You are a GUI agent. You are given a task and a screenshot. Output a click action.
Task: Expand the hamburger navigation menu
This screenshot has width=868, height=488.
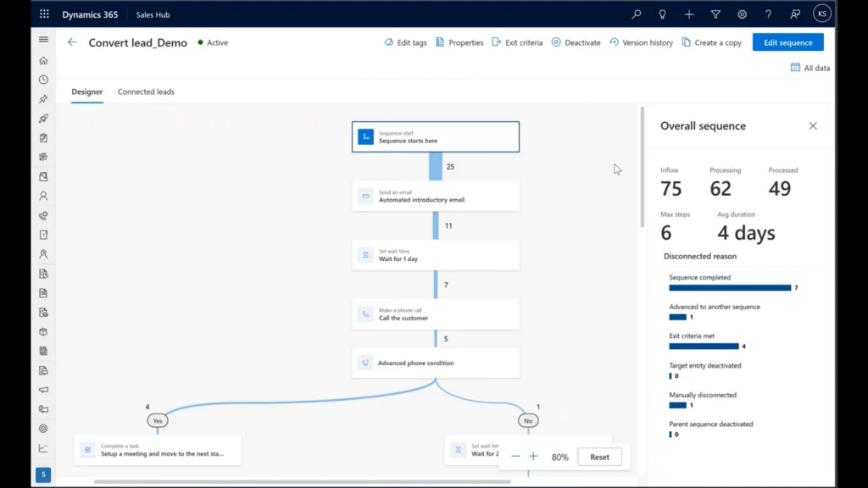[43, 40]
